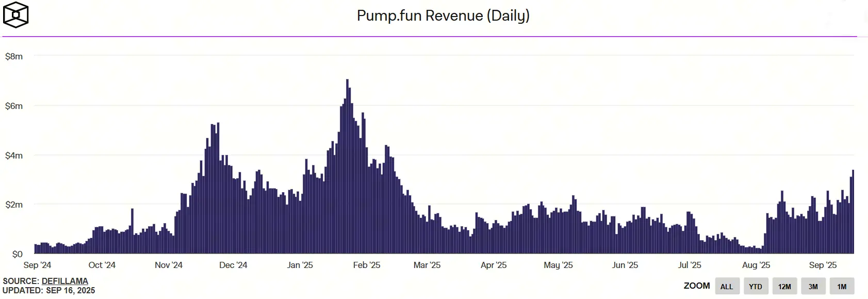The height and width of the screenshot is (299, 868).
Task: Click the May '25 x-axis label
Action: 559,265
